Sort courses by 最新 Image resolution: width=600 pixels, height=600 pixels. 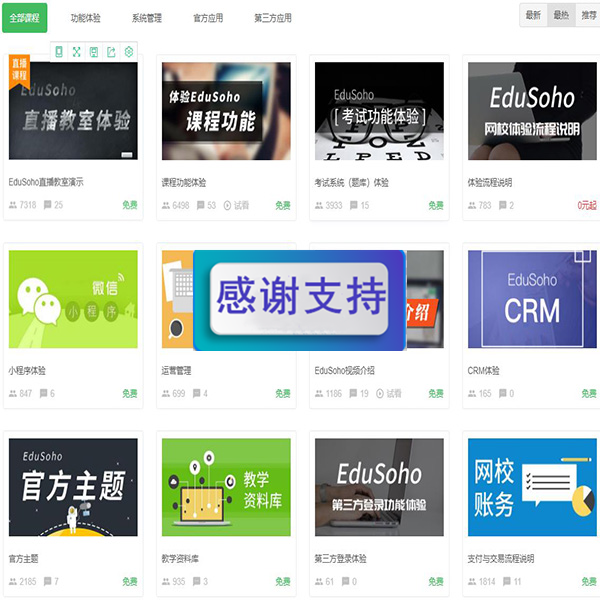coord(533,15)
